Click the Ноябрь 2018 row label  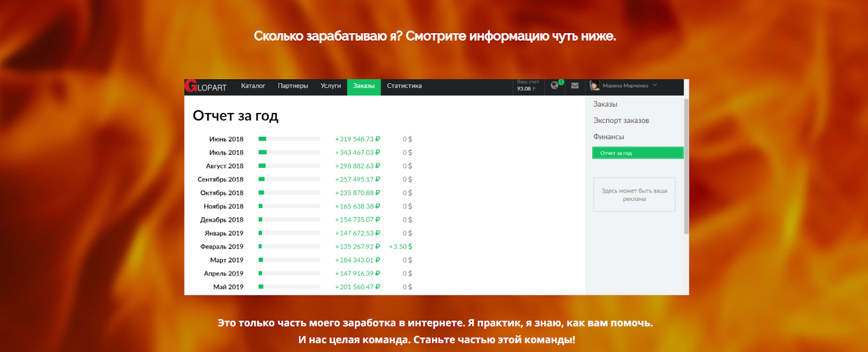point(224,206)
